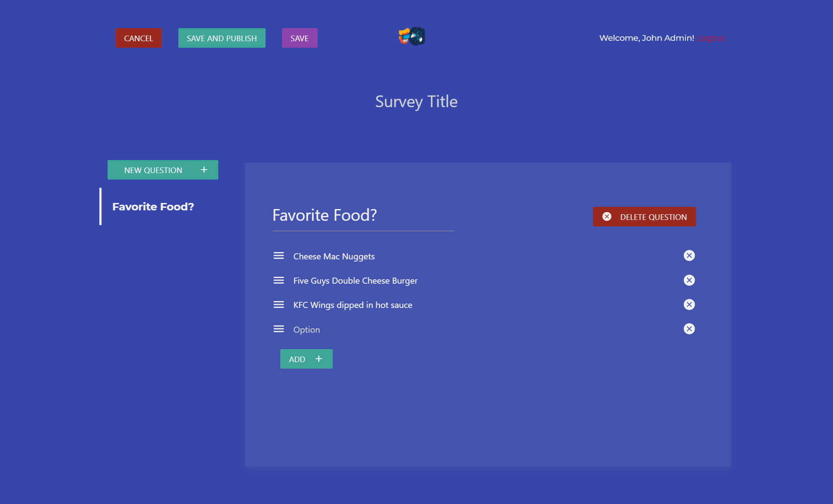Click the ADD button to add new option

pyautogui.click(x=306, y=358)
